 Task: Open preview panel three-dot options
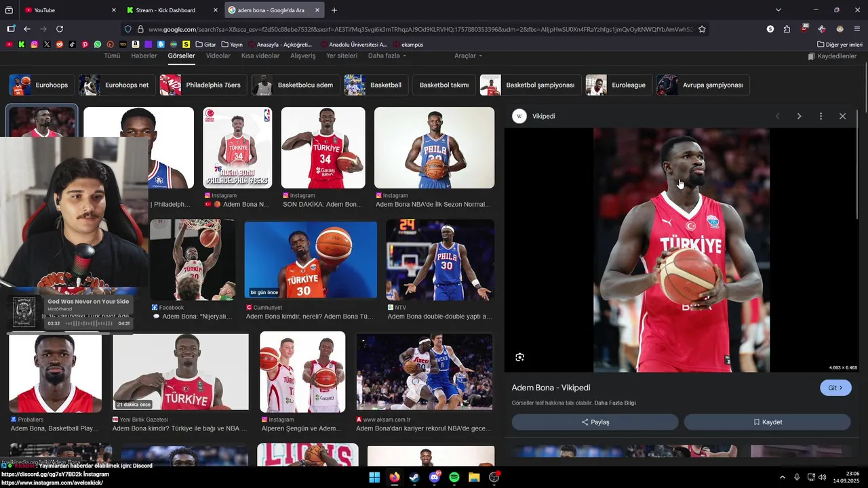(x=821, y=116)
